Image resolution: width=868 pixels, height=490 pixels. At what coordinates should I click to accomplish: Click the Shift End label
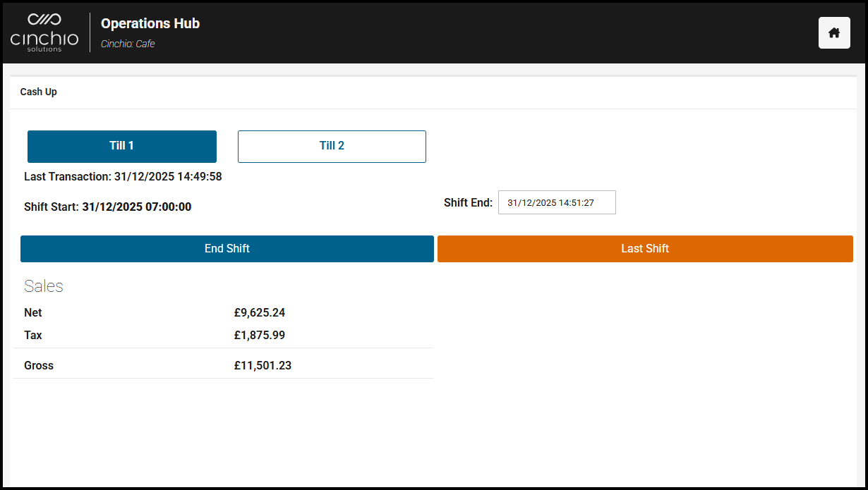(x=468, y=203)
